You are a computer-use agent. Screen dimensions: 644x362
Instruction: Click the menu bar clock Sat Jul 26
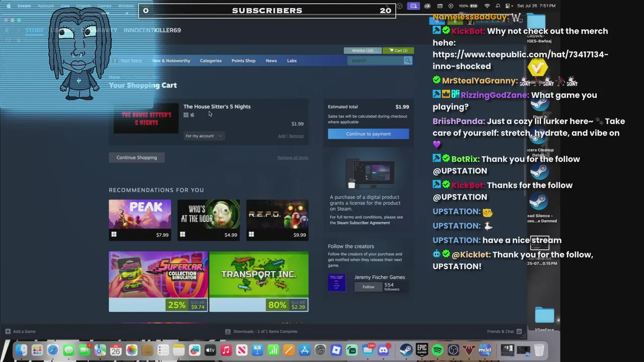pyautogui.click(x=536, y=6)
